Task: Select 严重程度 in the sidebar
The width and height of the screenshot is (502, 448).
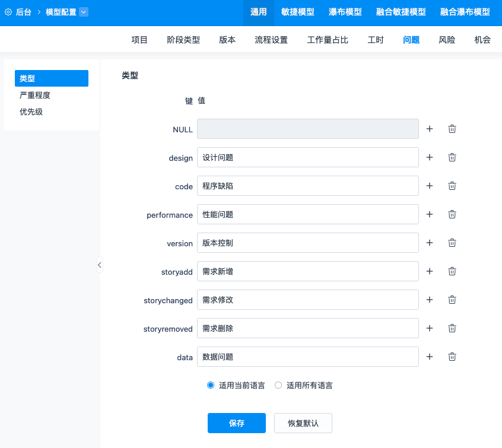Action: 35,95
